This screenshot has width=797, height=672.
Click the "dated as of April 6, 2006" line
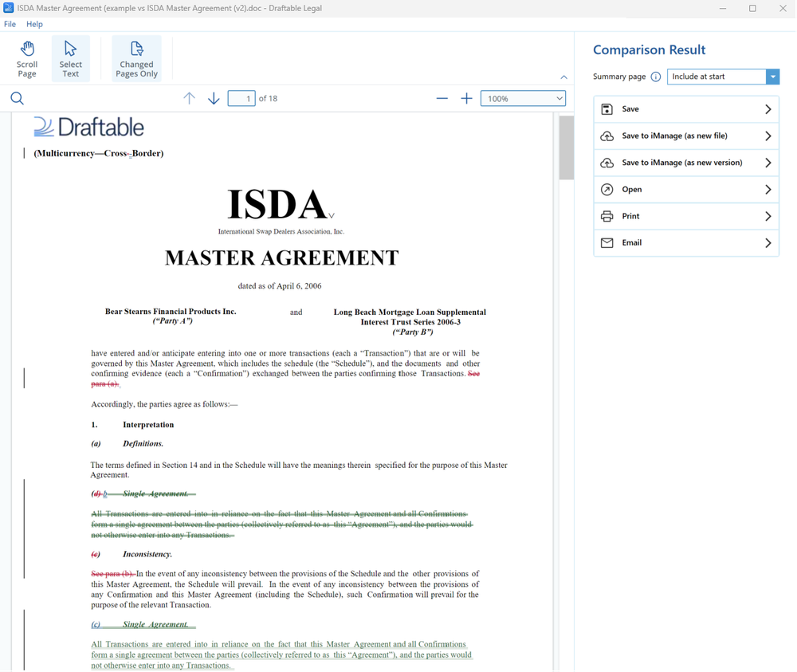point(280,286)
